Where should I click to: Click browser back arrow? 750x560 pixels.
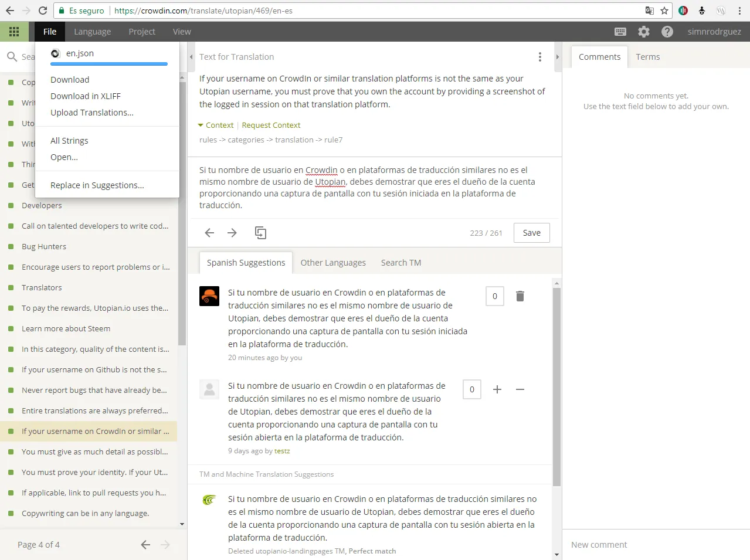[x=10, y=11]
